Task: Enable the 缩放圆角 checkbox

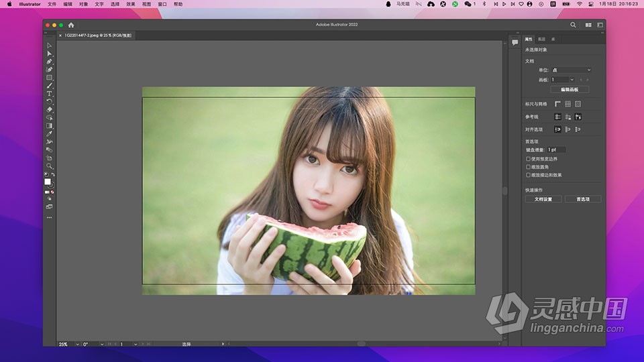Action: click(528, 167)
